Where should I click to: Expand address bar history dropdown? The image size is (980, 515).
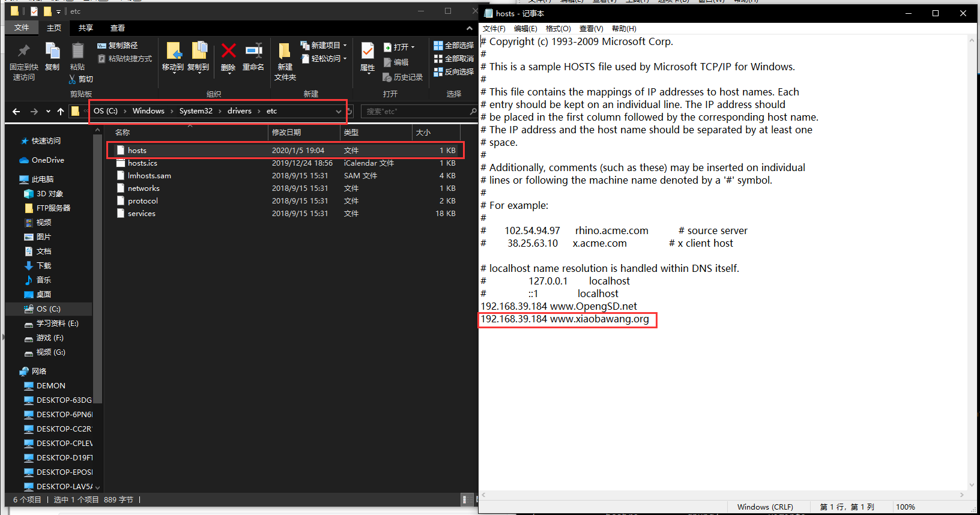click(x=339, y=112)
